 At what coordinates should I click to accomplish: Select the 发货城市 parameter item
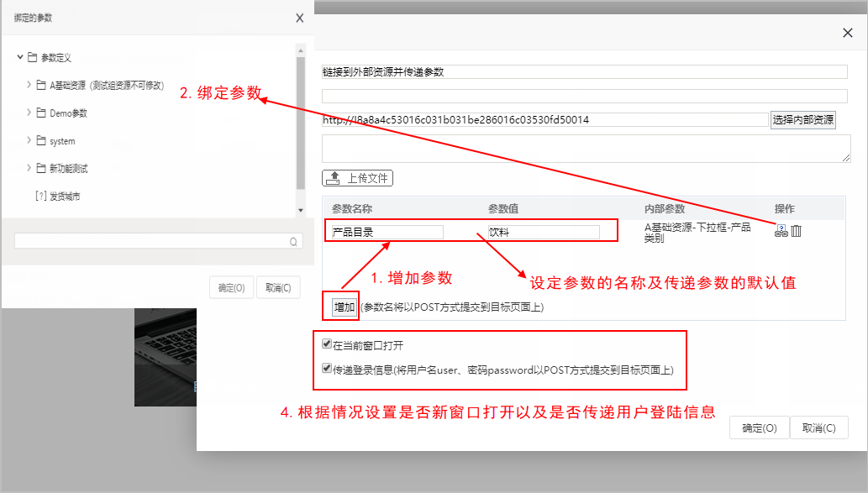coord(58,196)
